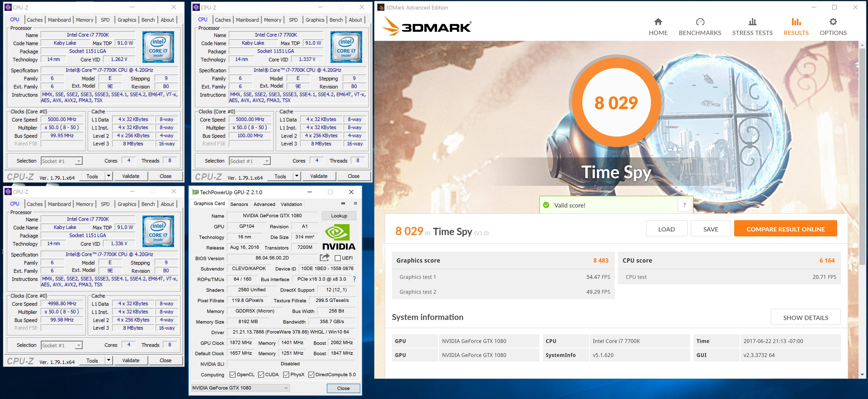
Task: Click bus interface question mark icon
Action: pos(354,279)
